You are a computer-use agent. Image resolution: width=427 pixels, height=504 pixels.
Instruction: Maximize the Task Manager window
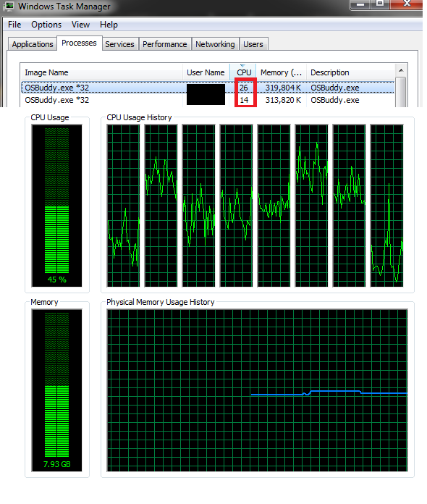(x=380, y=4)
